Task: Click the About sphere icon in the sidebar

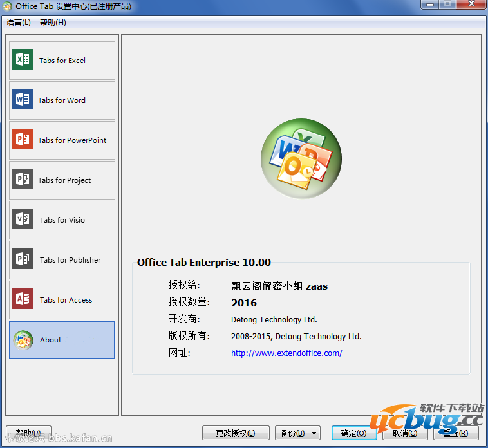Action: pos(23,340)
